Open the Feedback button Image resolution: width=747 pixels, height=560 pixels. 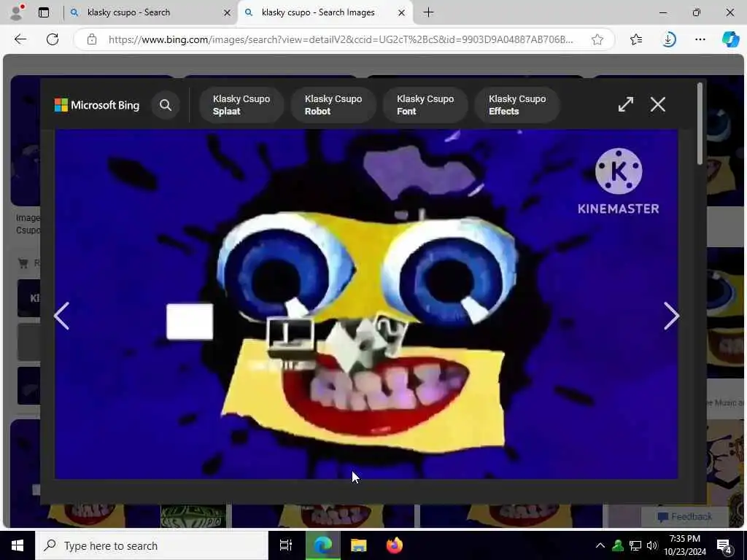684,517
